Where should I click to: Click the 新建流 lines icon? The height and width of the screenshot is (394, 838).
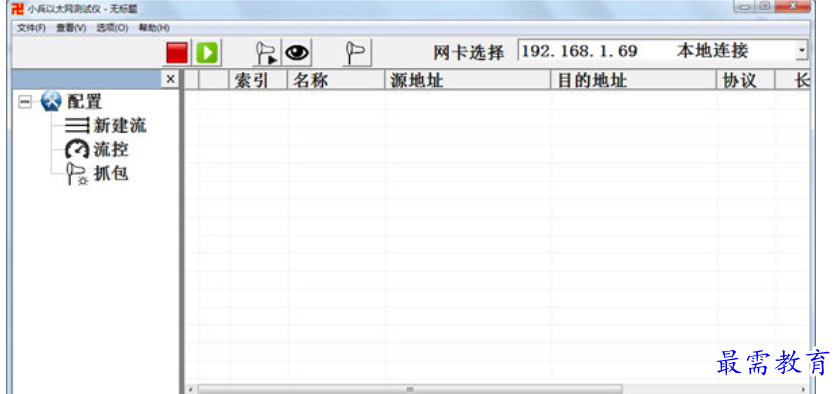click(77, 126)
